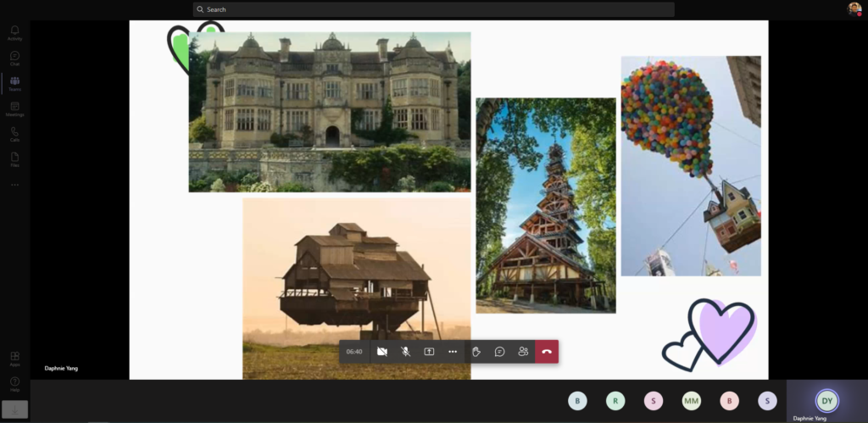The width and height of the screenshot is (868, 423).
Task: Open more actions in call toolbar
Action: tap(453, 352)
